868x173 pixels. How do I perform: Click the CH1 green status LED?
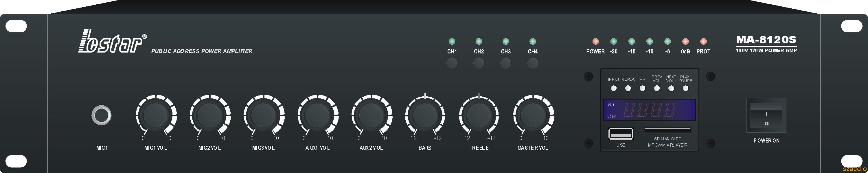coord(452,41)
